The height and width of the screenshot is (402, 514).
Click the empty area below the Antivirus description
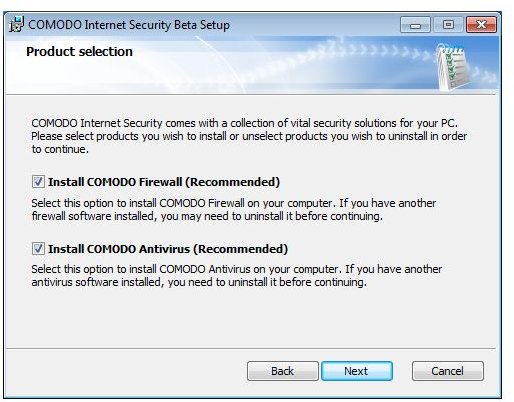coord(250,317)
